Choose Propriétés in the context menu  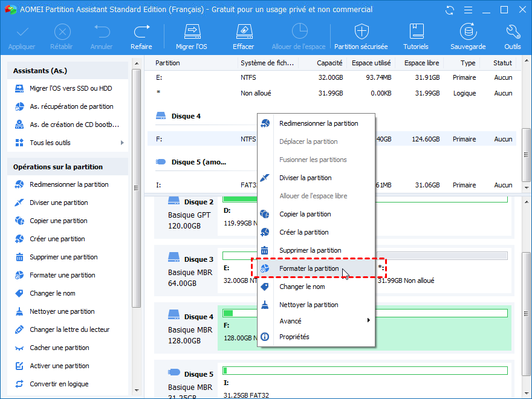pos(294,337)
